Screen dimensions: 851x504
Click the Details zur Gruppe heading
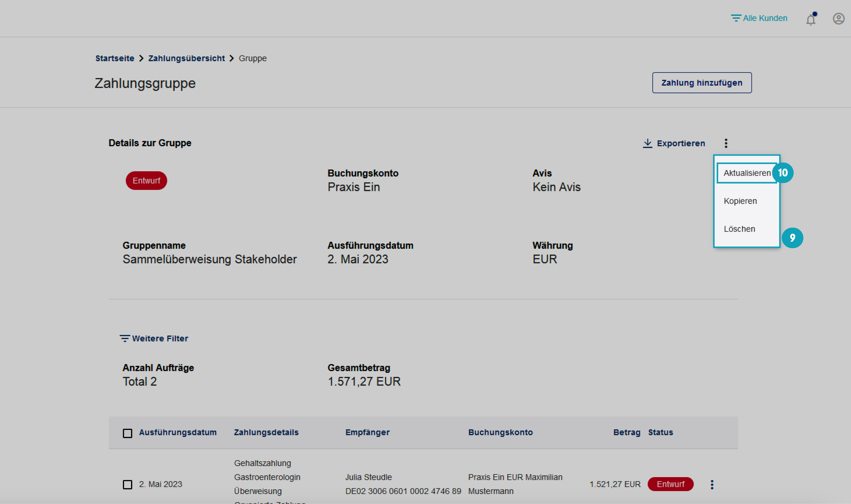click(150, 143)
